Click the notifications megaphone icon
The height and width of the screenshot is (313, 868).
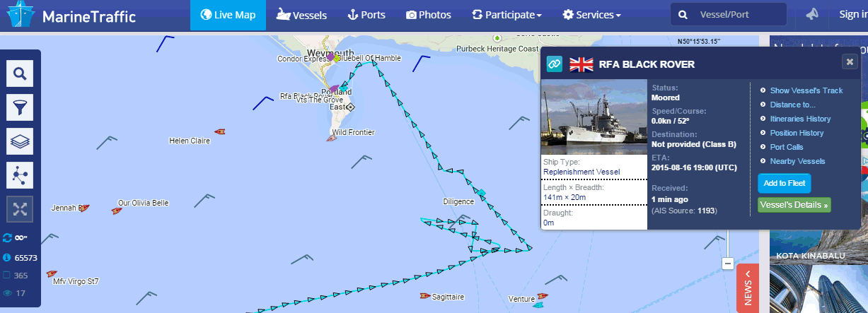pos(813,14)
